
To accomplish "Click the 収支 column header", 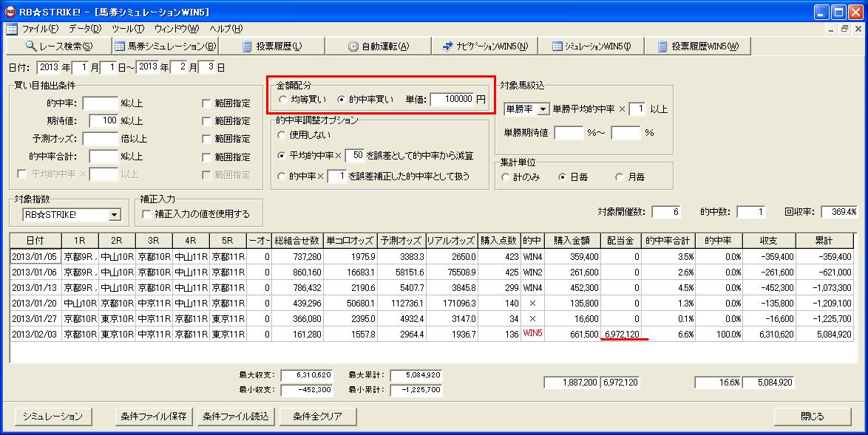I will click(x=769, y=241).
